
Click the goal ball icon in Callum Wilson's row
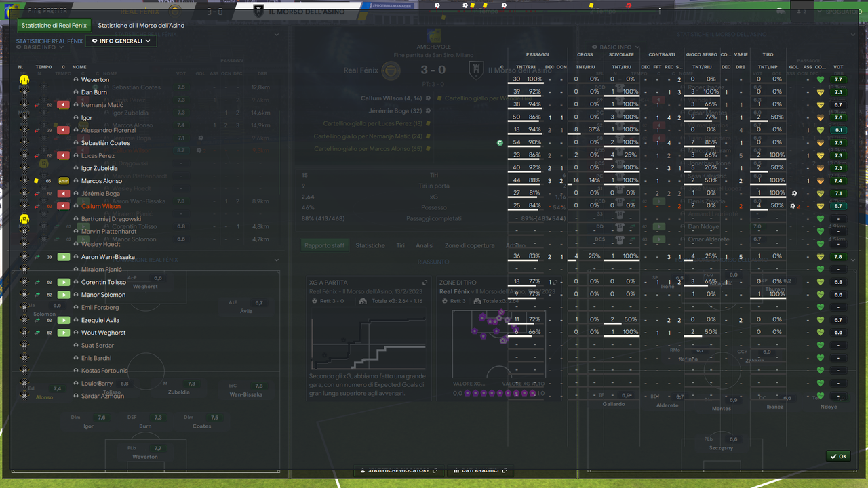pos(792,206)
